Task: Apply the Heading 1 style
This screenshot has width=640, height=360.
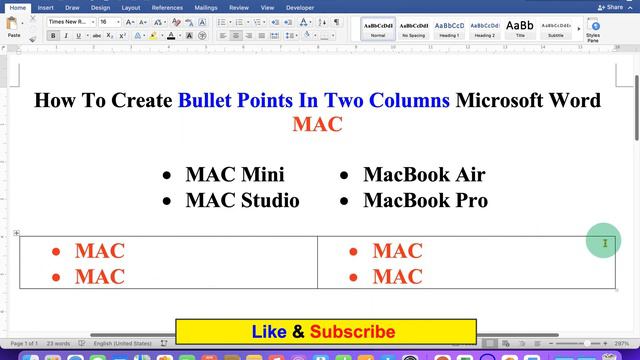Action: pos(449,29)
